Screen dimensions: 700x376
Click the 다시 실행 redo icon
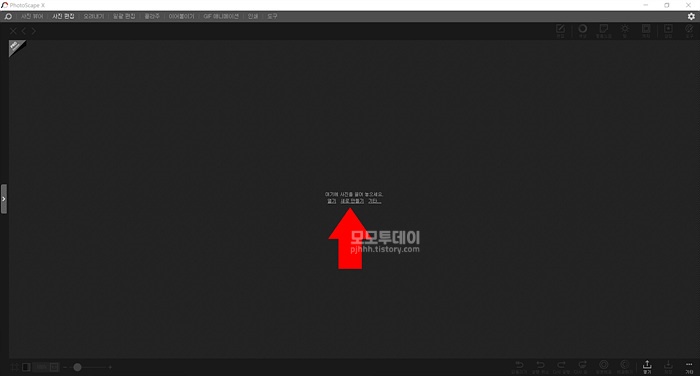coord(561,367)
